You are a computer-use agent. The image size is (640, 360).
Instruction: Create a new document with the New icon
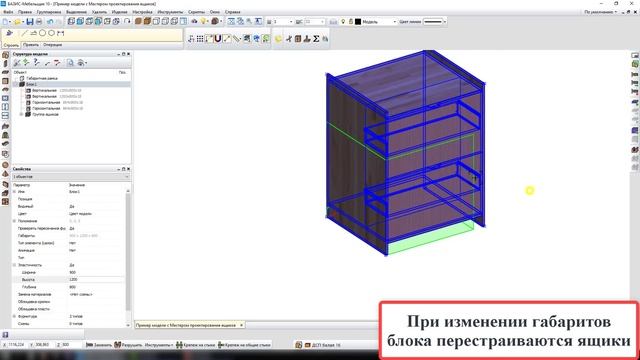pyautogui.click(x=6, y=22)
